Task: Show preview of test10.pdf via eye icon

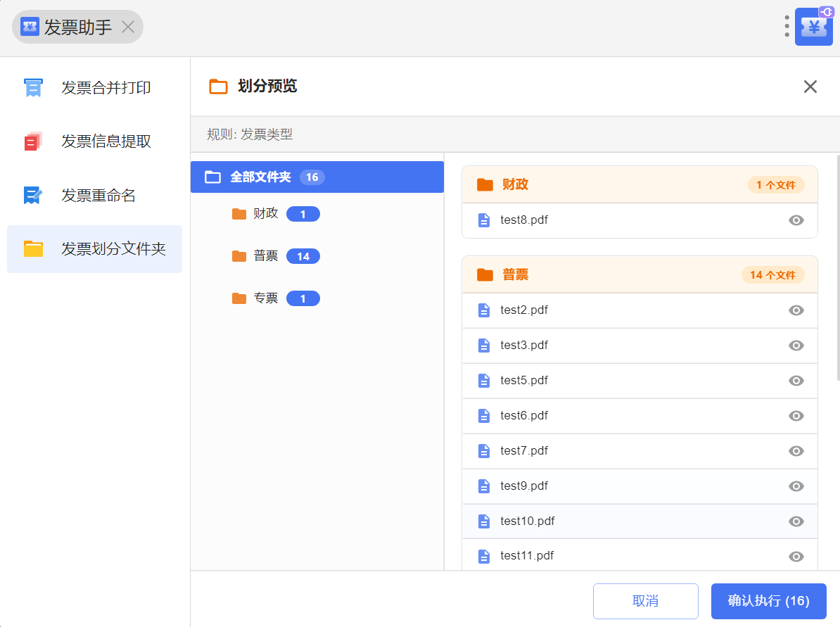Action: click(x=796, y=521)
